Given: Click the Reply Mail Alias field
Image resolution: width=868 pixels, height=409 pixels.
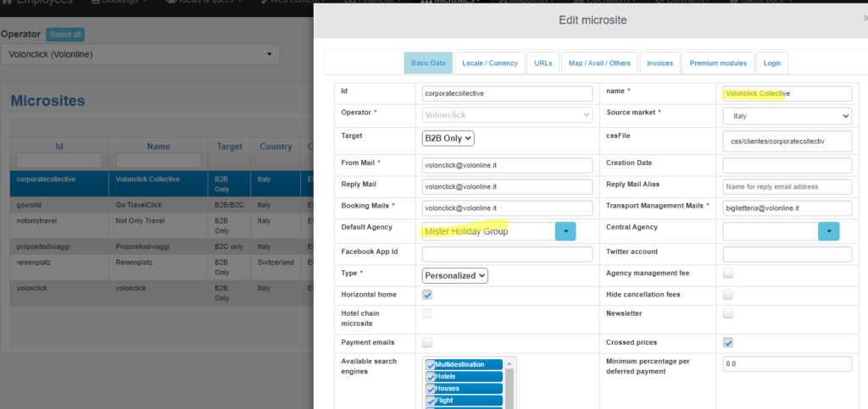Looking at the screenshot, I should 787,186.
